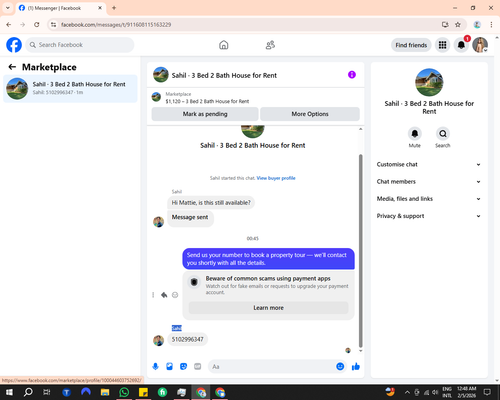Viewport: 500px width, 400px height.
Task: Record a voice clip microphone icon
Action: (155, 367)
